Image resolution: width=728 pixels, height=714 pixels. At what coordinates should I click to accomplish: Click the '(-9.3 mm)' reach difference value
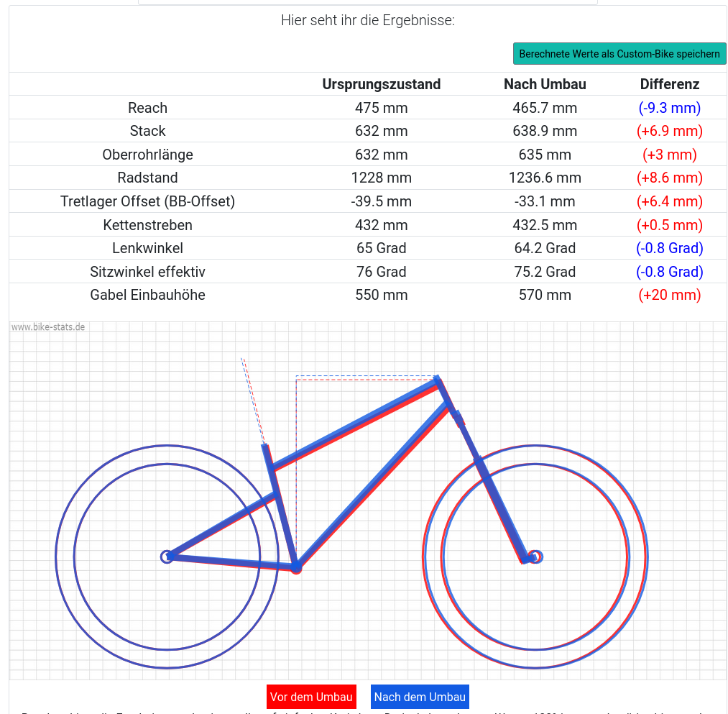[x=669, y=108]
